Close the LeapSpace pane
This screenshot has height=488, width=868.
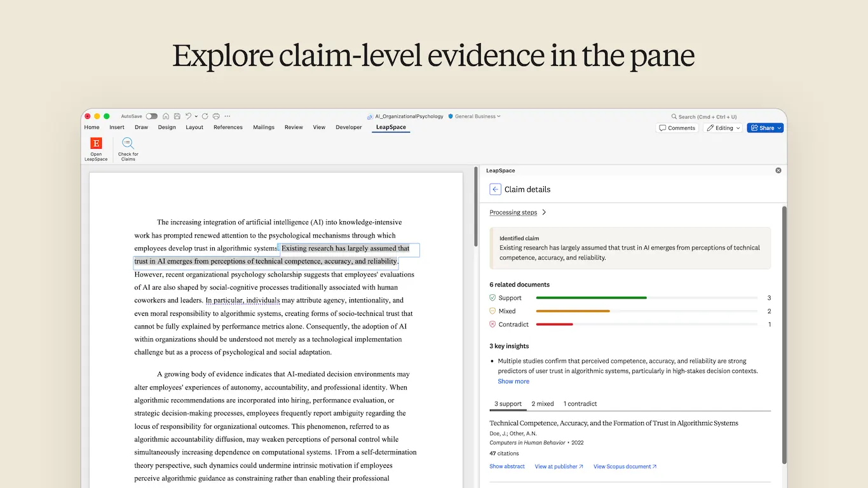click(778, 170)
